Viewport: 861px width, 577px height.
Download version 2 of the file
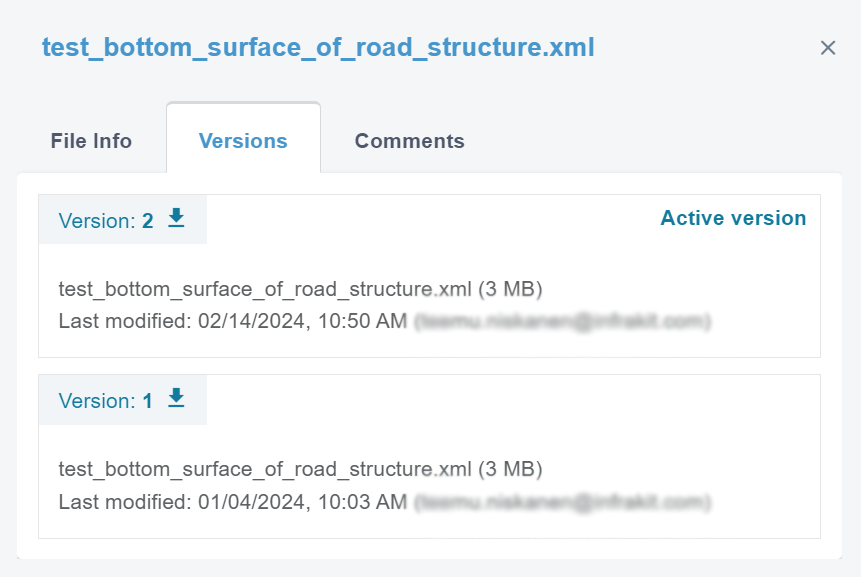click(x=177, y=218)
